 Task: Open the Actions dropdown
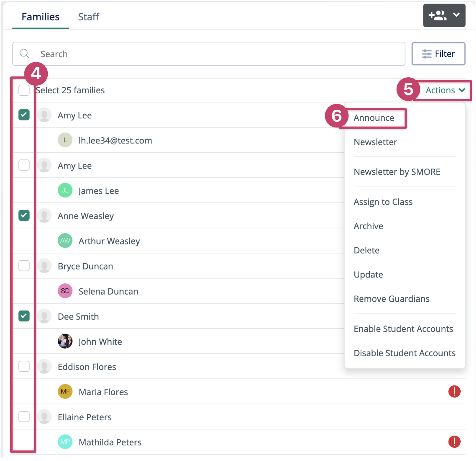(445, 90)
